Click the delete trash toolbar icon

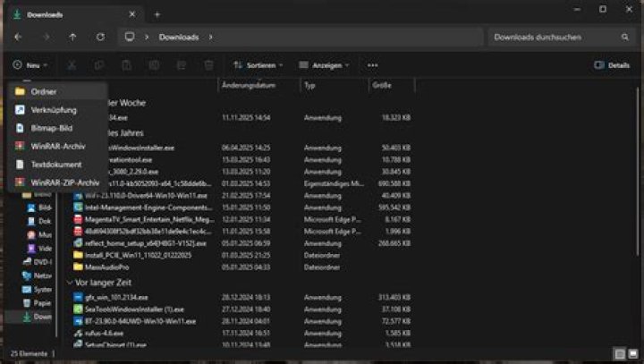tap(208, 65)
